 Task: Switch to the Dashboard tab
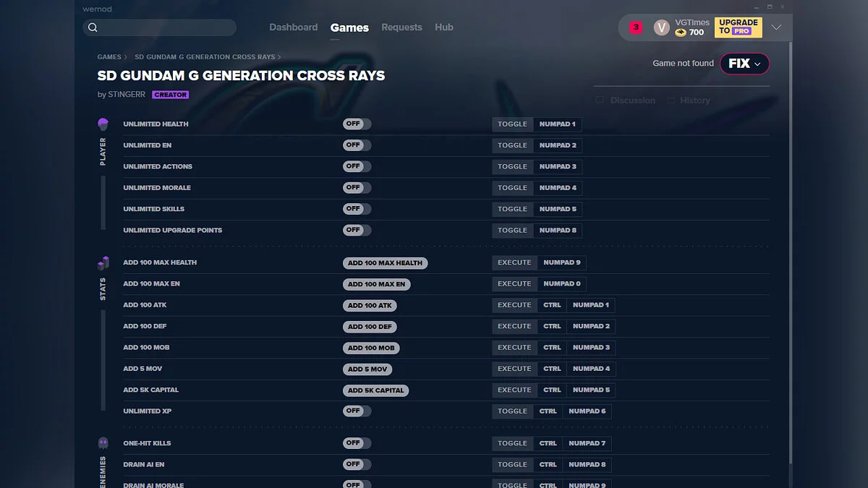[294, 27]
